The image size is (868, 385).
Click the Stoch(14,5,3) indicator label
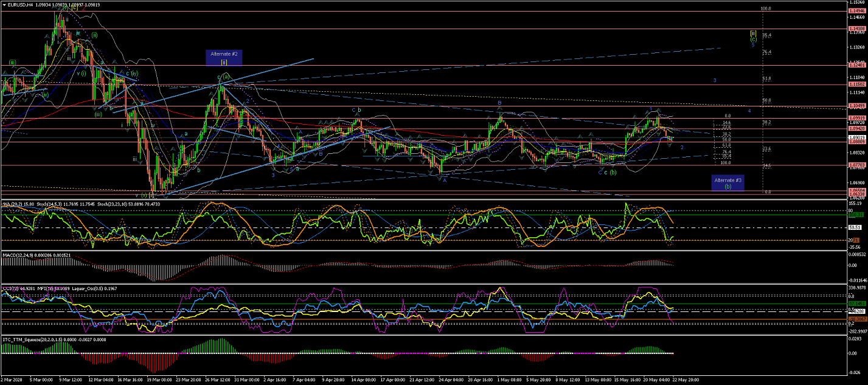click(x=46, y=204)
